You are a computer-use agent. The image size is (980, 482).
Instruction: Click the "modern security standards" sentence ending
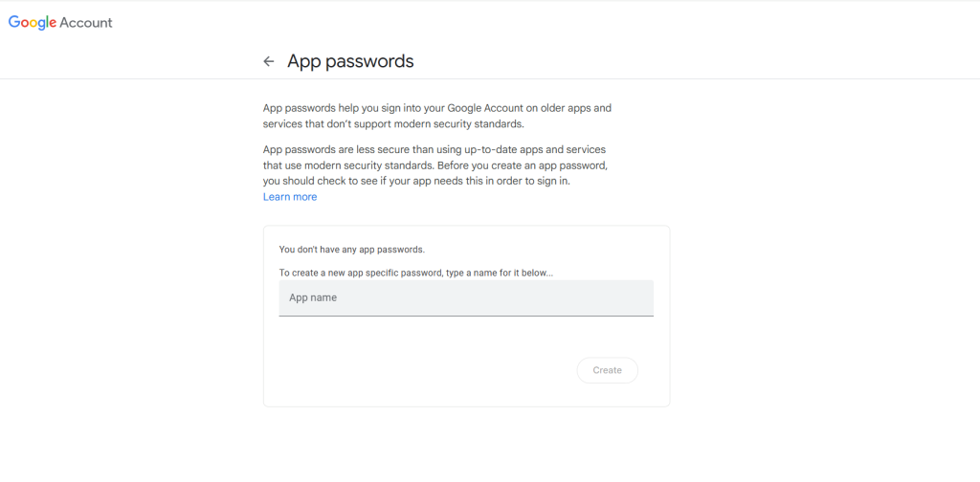(462, 123)
